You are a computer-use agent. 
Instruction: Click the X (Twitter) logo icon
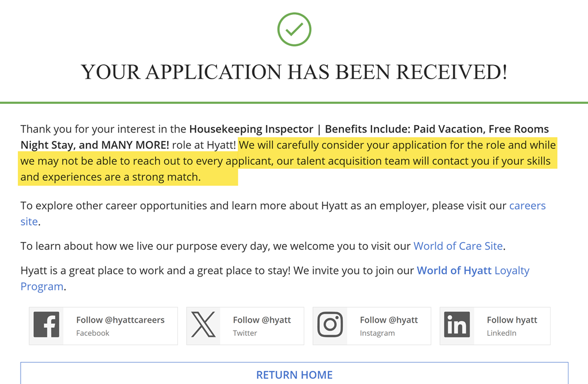[203, 325]
